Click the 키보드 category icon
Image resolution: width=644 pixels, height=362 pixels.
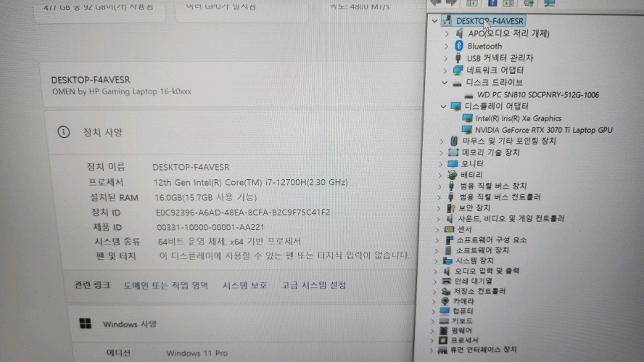(444, 321)
